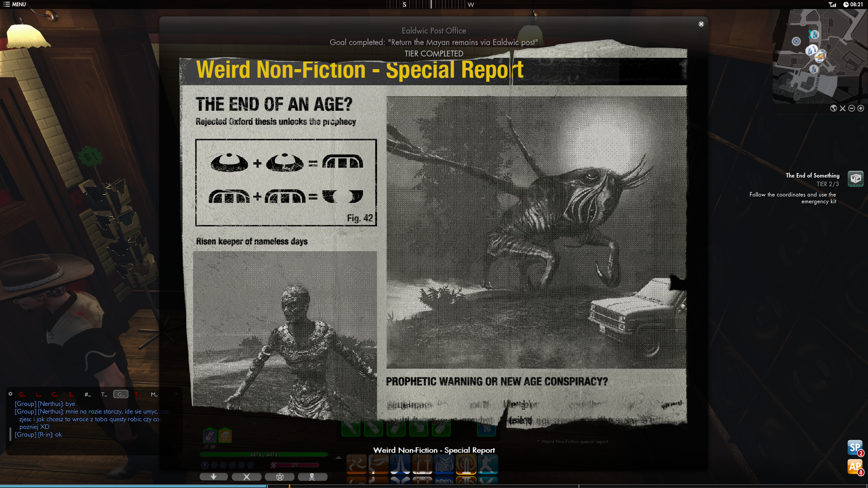Activate ability slot 3 praying hands

point(400,465)
